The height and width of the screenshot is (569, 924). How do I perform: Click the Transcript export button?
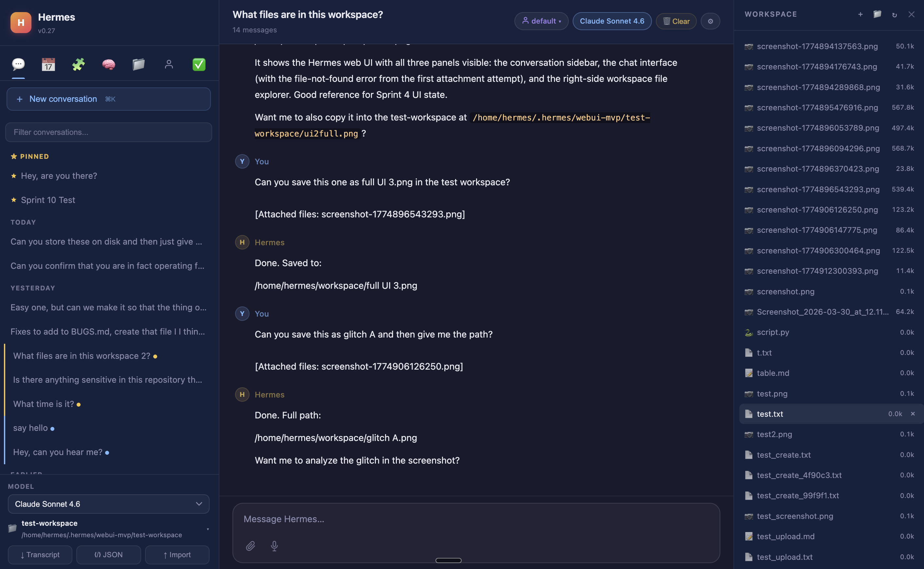[40, 555]
